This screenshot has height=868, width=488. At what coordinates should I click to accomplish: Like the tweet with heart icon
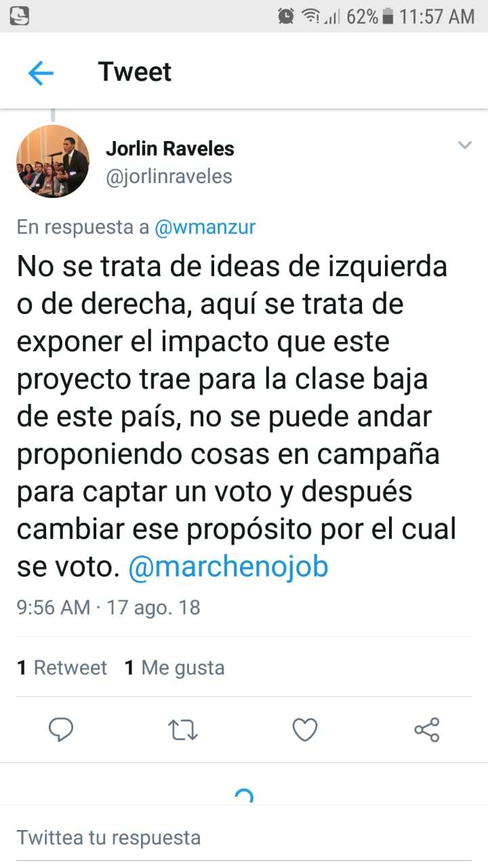click(x=304, y=730)
